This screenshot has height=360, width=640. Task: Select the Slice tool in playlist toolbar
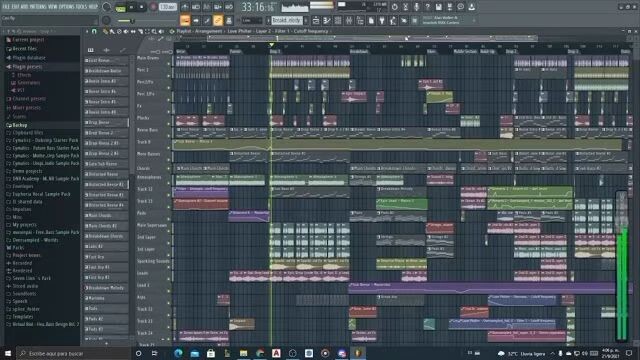140,31
